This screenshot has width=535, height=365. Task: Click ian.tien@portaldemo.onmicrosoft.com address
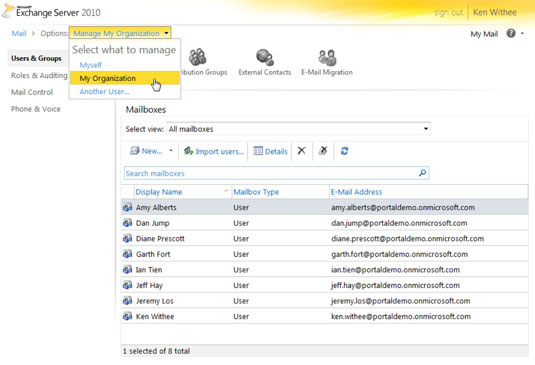click(x=395, y=270)
